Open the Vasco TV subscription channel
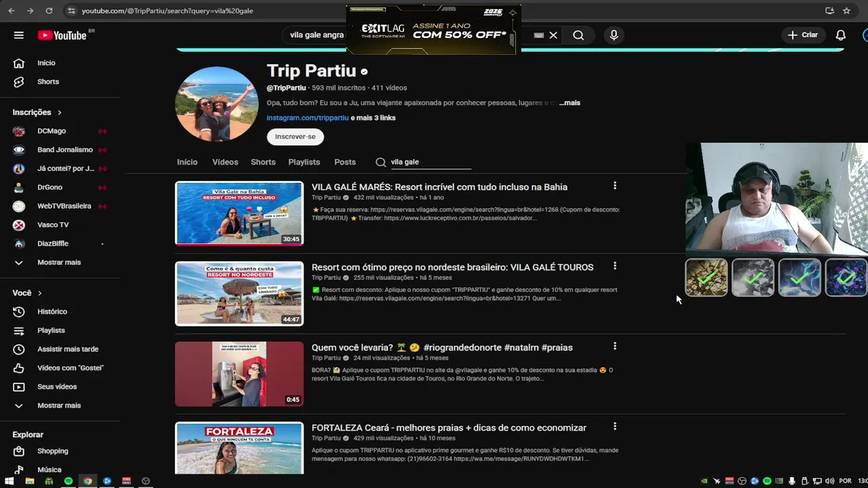 pyautogui.click(x=53, y=224)
